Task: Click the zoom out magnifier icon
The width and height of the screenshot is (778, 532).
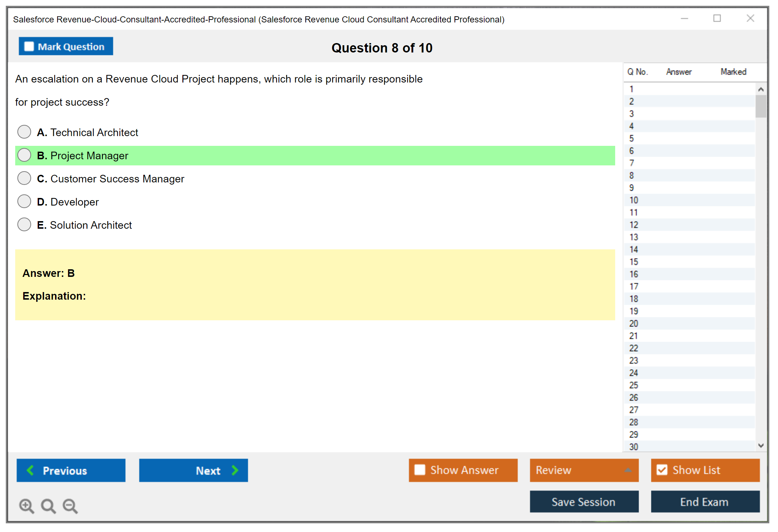Action: point(70,506)
